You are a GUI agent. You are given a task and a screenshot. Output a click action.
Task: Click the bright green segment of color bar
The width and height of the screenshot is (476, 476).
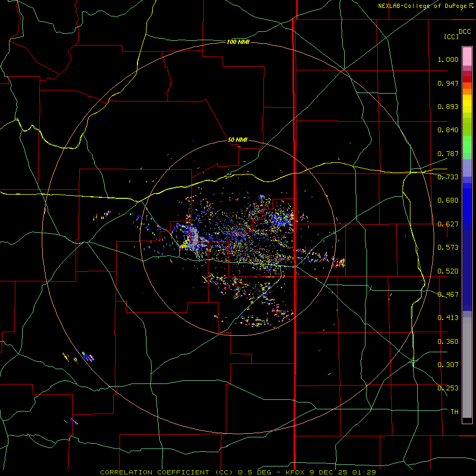(467, 144)
